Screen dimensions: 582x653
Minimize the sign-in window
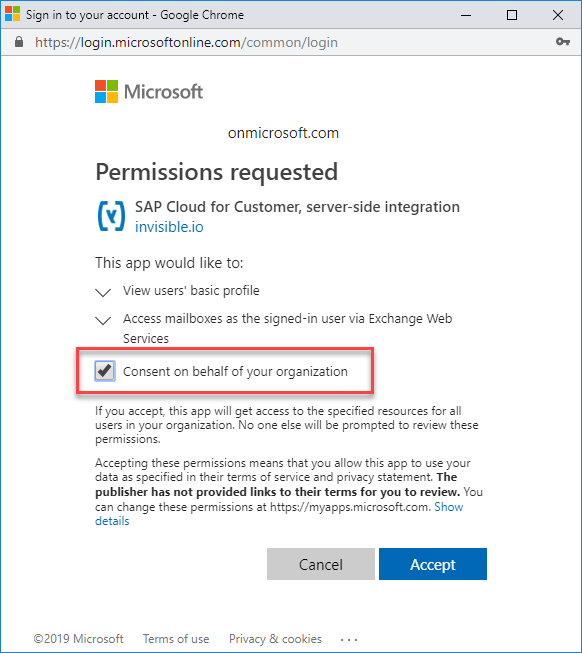pyautogui.click(x=466, y=15)
